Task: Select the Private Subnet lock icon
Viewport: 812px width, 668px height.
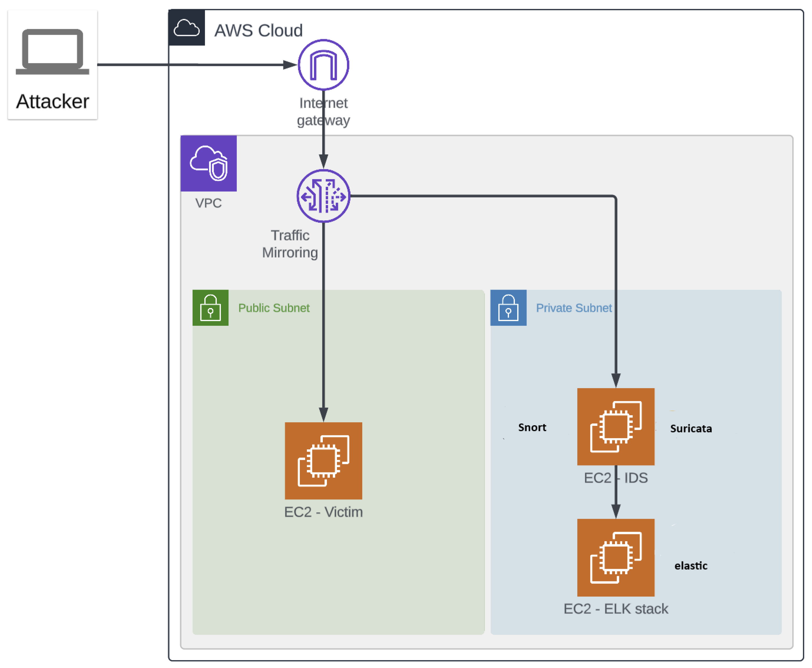Action: [x=508, y=308]
